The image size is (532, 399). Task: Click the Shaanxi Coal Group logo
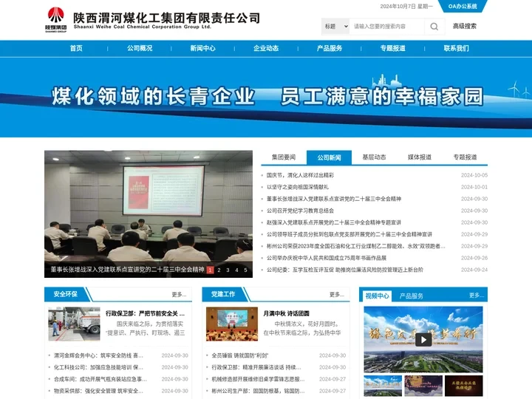click(56, 20)
